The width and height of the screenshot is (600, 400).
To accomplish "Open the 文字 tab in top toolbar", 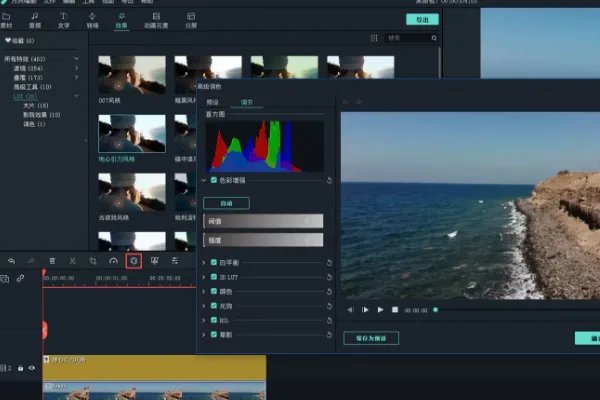I will coord(64,19).
